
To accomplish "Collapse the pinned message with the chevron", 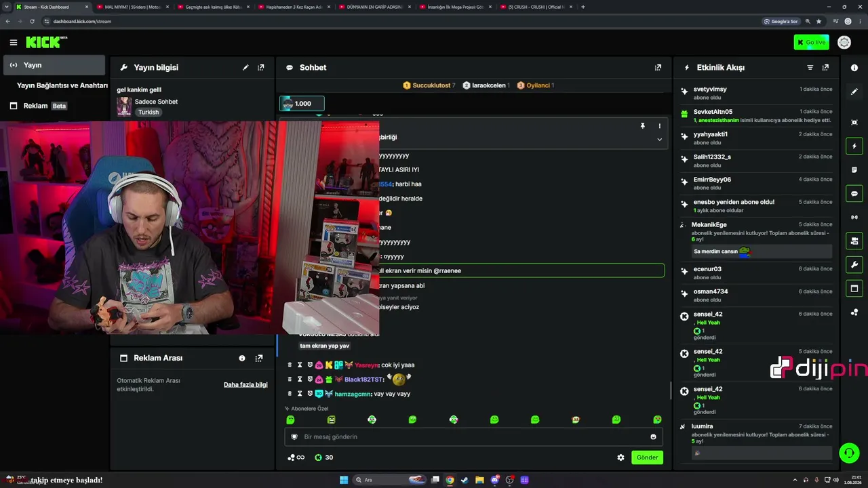I will pyautogui.click(x=659, y=140).
